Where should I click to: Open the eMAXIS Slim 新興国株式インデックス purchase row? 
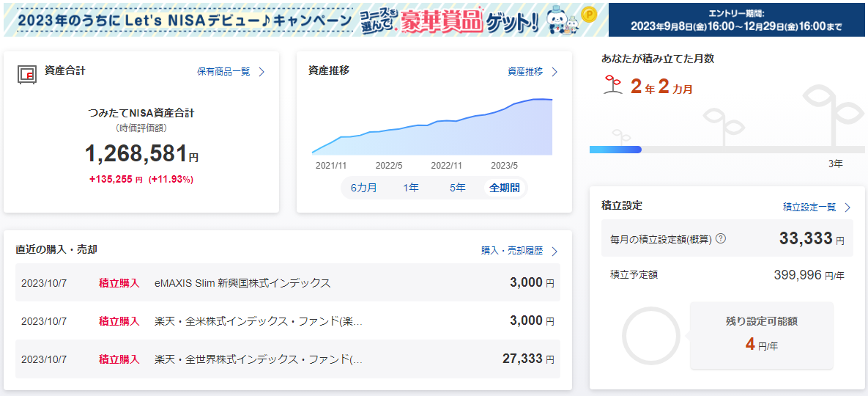(x=287, y=283)
